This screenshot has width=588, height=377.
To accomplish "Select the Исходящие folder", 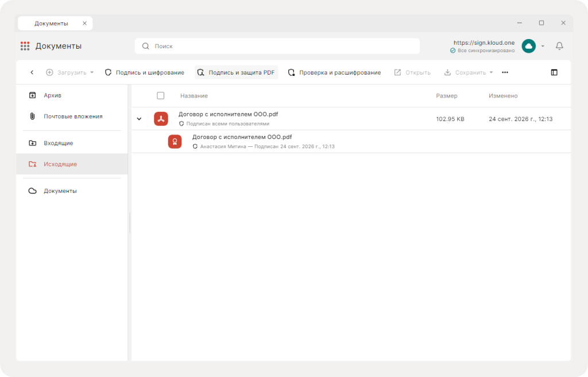I will [x=72, y=164].
